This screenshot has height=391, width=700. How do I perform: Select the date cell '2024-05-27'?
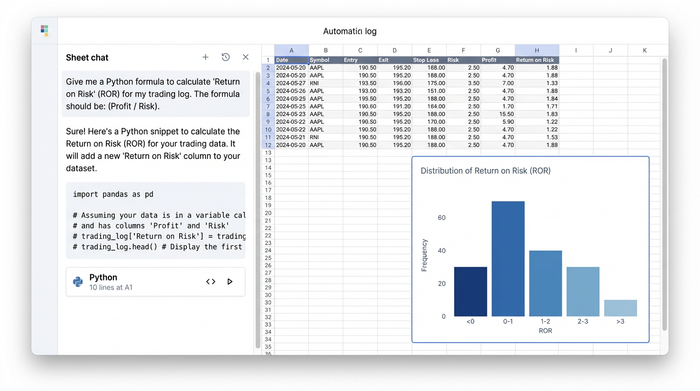coord(292,83)
